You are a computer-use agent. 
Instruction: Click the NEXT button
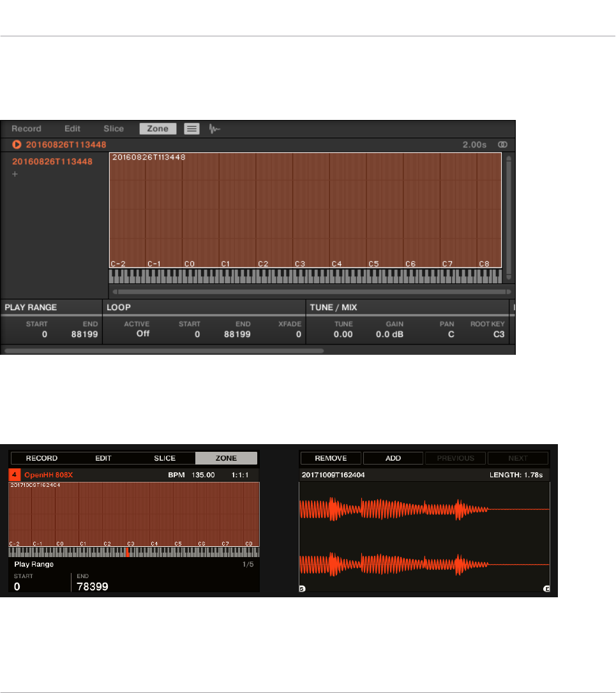[518, 458]
